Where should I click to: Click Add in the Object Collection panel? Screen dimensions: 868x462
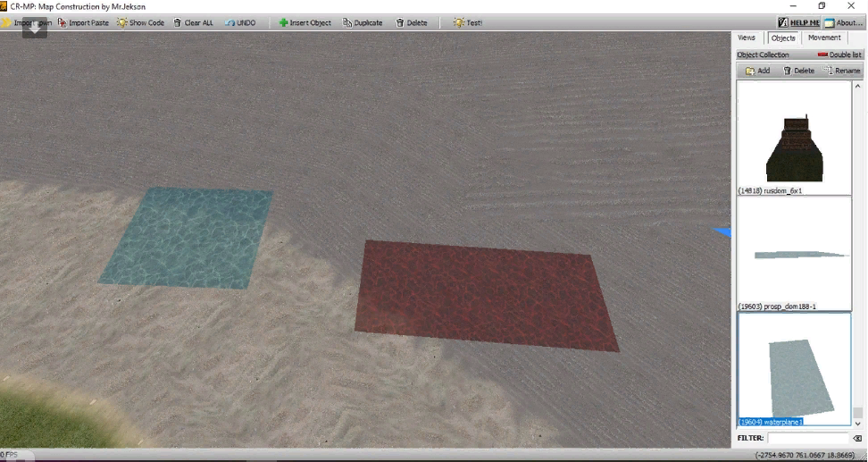[758, 71]
